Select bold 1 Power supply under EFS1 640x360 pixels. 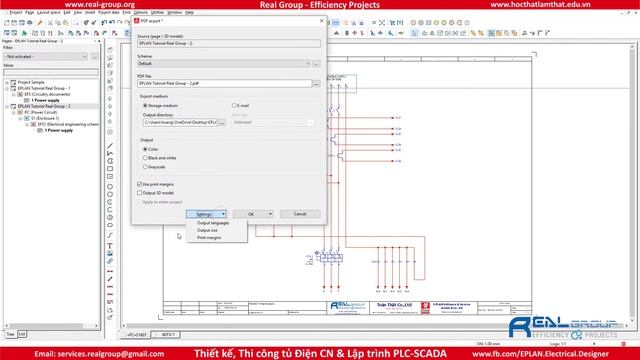tap(58, 131)
